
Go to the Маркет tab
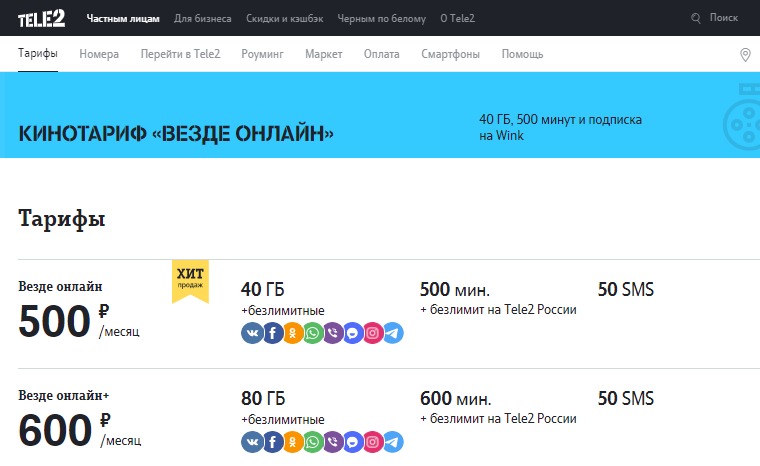tap(324, 54)
